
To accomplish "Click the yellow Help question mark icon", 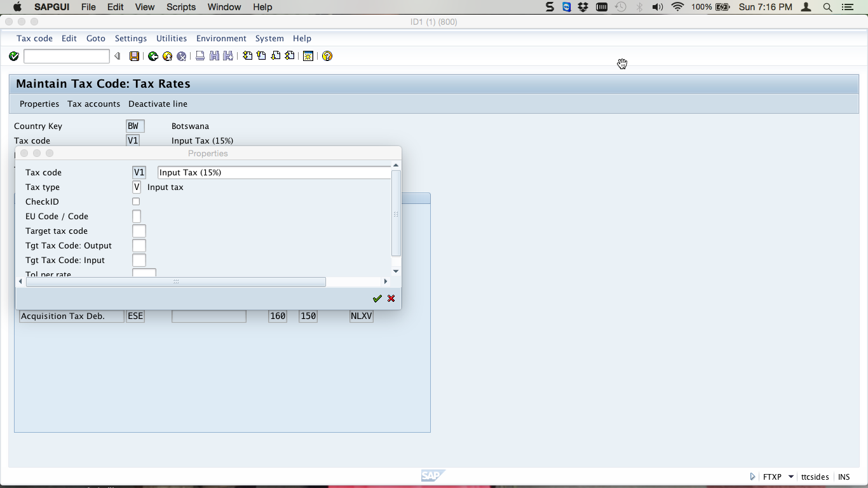I will (327, 57).
